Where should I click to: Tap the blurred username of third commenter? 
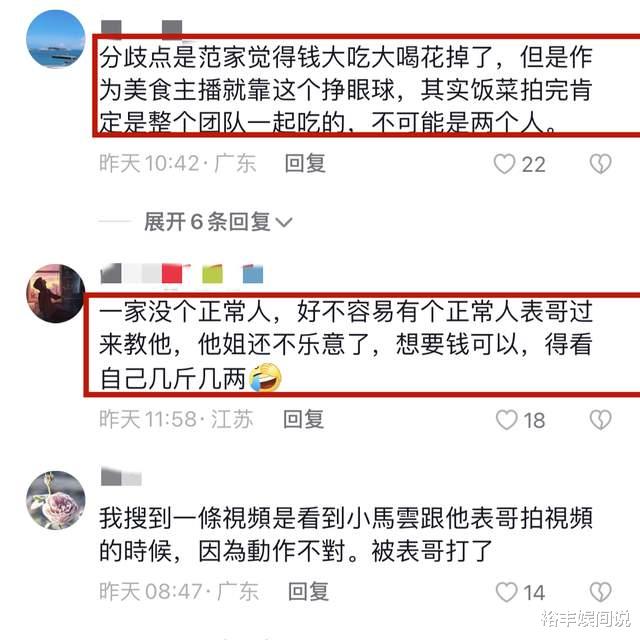pyautogui.click(x=121, y=477)
